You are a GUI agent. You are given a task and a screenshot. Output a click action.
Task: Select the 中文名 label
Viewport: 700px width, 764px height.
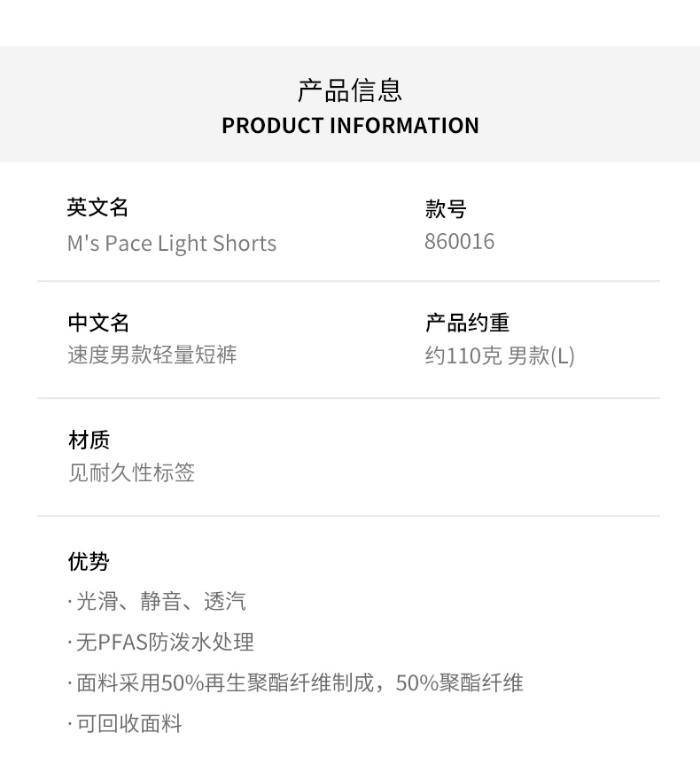(x=98, y=323)
